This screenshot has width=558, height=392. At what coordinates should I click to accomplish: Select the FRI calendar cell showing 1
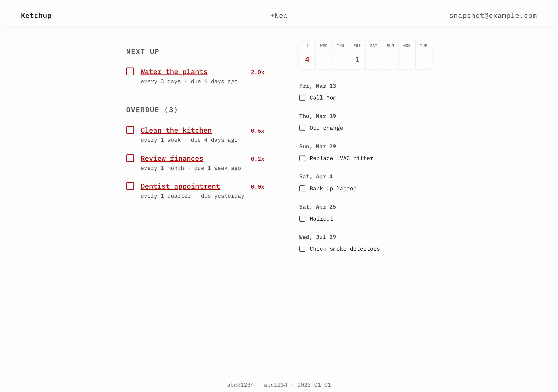(357, 59)
